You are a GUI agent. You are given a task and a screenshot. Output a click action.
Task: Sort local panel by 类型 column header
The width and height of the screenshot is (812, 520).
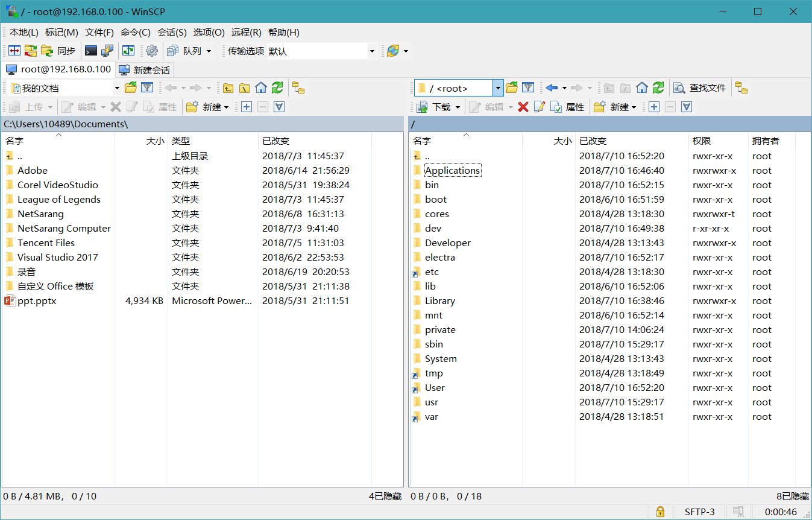213,141
